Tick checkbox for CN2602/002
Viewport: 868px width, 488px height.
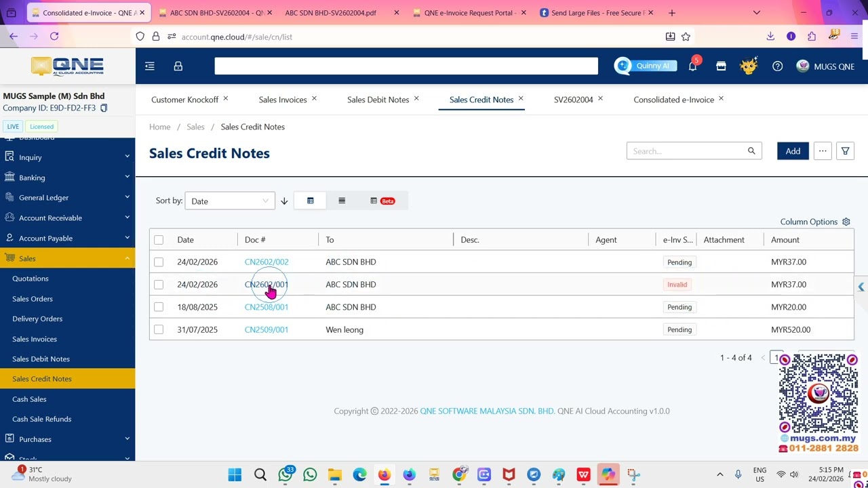[x=159, y=262]
